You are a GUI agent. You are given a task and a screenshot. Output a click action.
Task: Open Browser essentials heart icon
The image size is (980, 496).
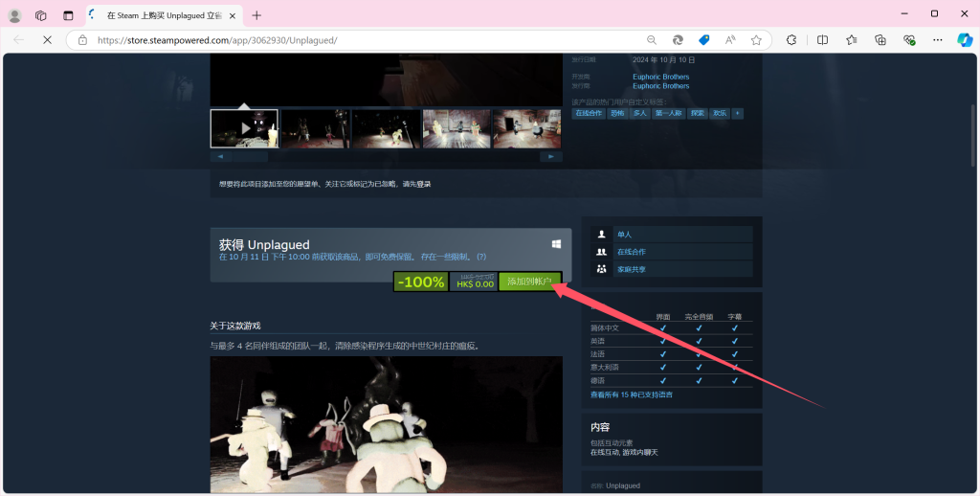(909, 40)
